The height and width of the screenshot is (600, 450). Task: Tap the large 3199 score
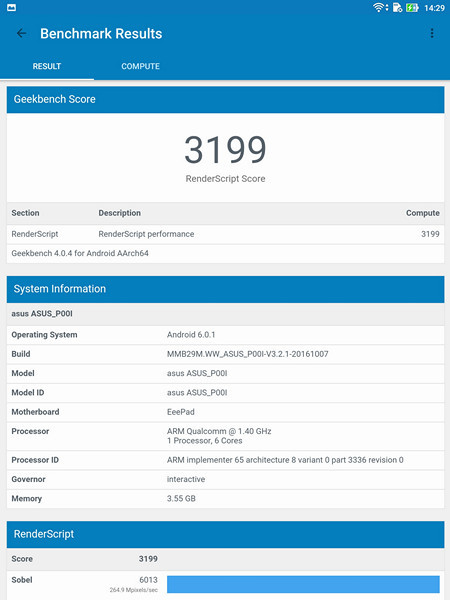225,150
